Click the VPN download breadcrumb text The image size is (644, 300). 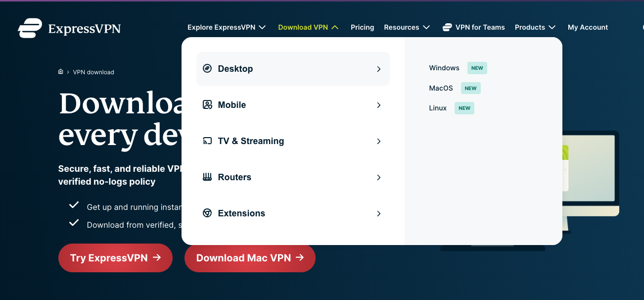[x=93, y=72]
